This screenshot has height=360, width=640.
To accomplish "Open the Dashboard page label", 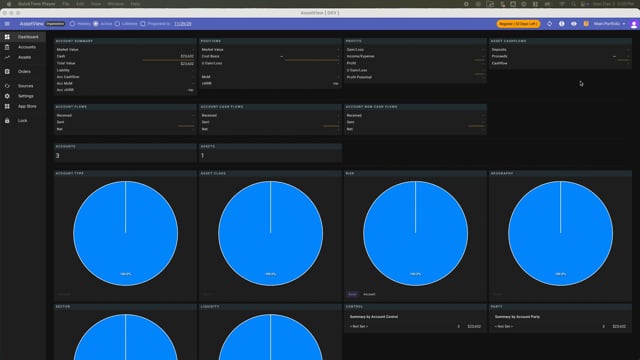I will point(28,37).
